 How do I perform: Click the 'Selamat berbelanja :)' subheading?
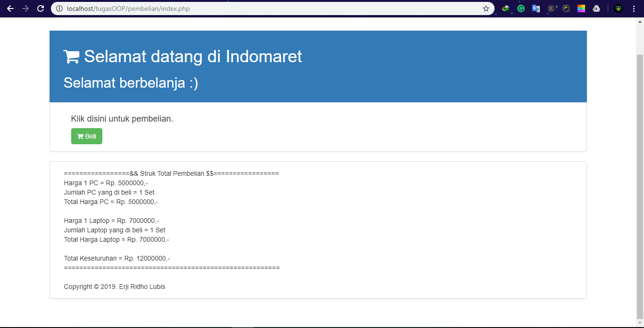(131, 83)
